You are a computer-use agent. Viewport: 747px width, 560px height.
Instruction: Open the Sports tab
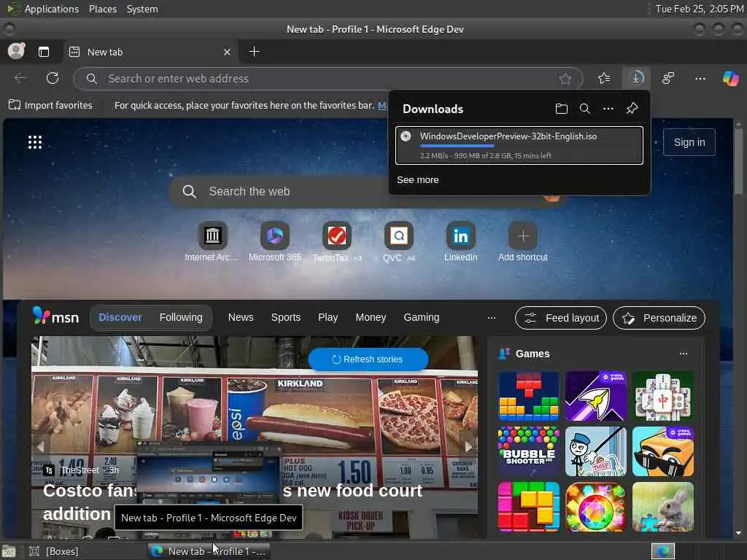[x=286, y=317]
